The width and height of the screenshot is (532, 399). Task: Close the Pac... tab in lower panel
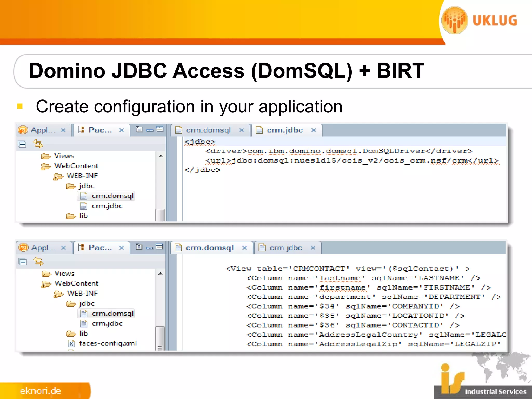click(x=121, y=248)
